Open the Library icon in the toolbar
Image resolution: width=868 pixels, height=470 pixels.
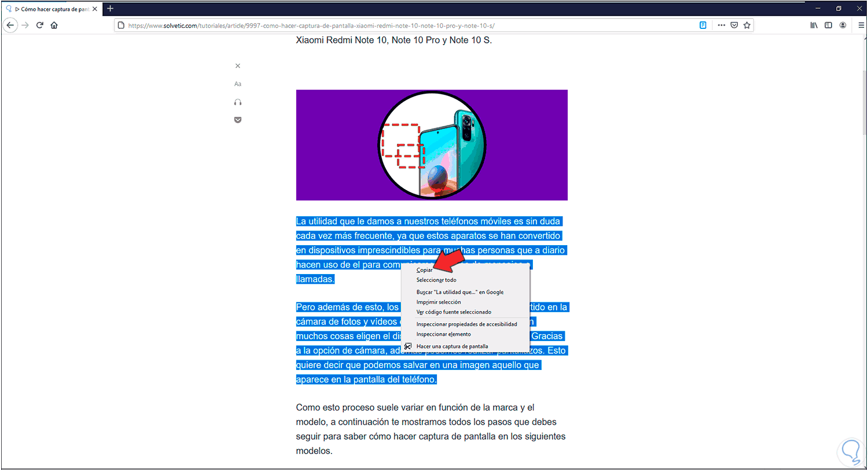tap(814, 25)
